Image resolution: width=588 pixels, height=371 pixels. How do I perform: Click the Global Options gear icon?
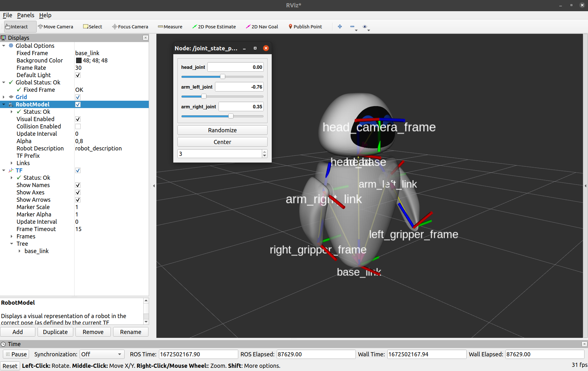[x=11, y=46]
